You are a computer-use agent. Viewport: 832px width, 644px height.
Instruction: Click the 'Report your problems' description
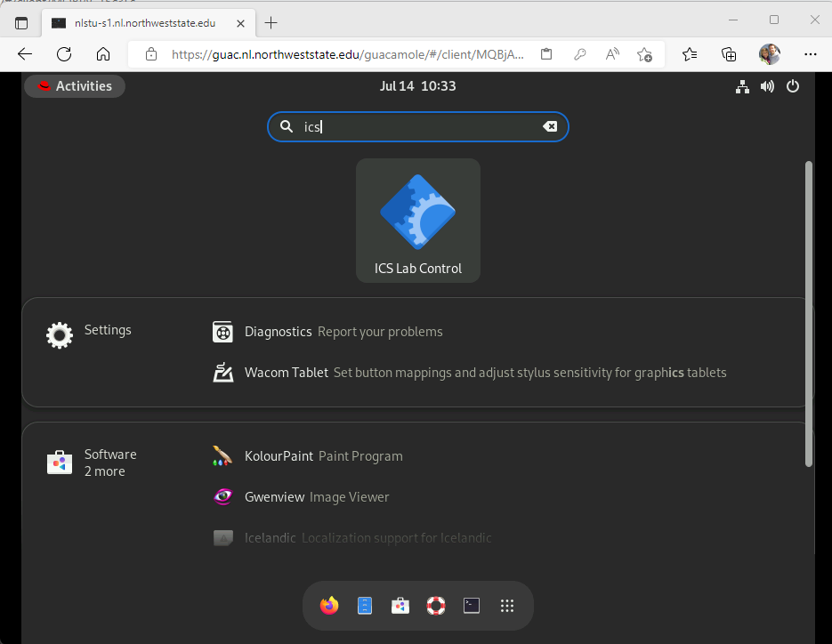[380, 332]
